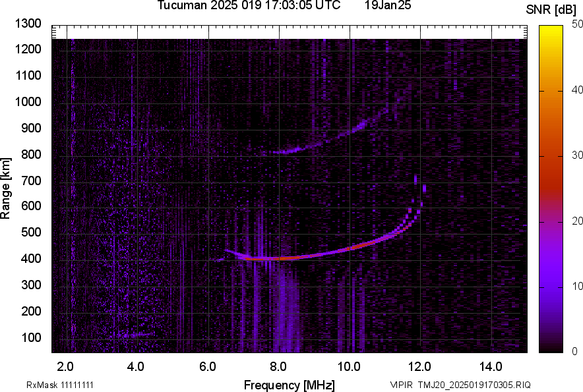Click the SNR color scale bar
Image resolution: width=583 pixels, height=392 pixels.
(551, 189)
